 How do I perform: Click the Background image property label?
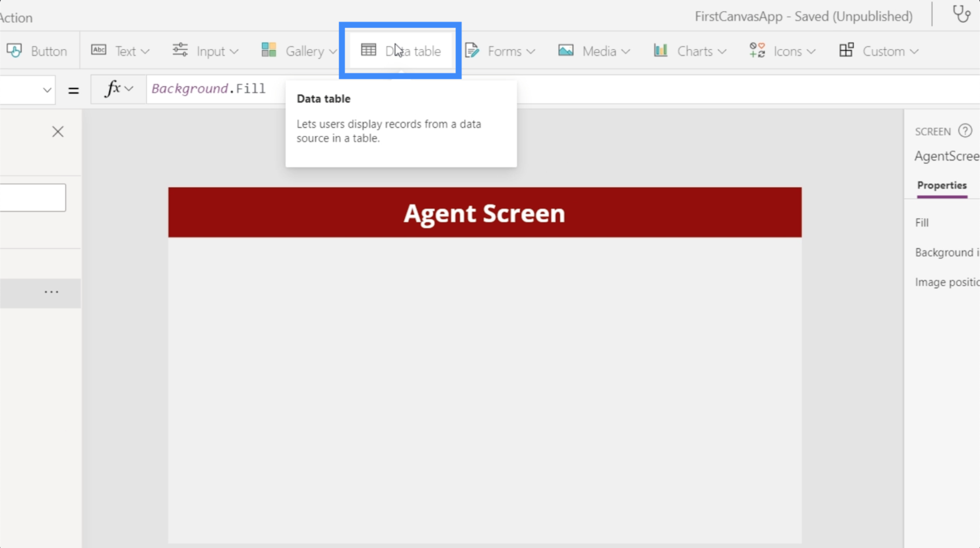tap(947, 252)
